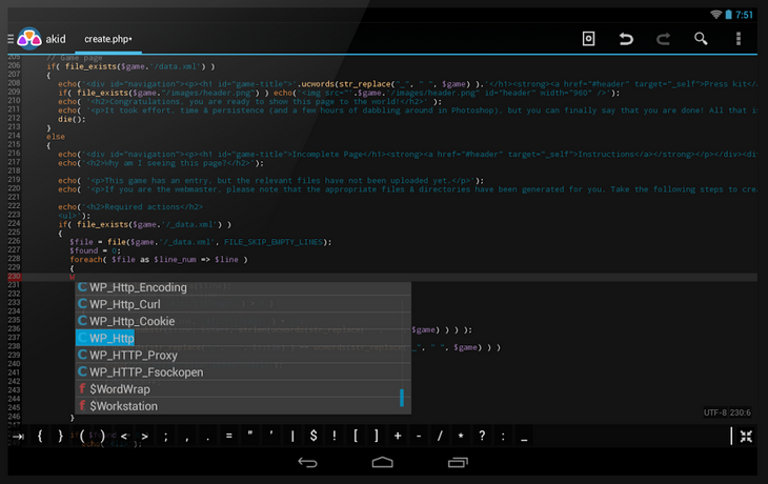Insert an underscore character
The width and height of the screenshot is (768, 484).
coord(524,439)
